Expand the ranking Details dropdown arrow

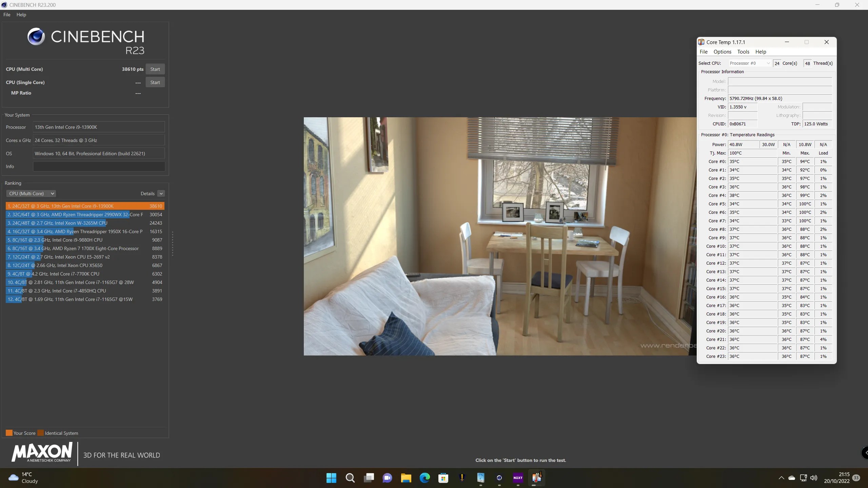click(161, 194)
